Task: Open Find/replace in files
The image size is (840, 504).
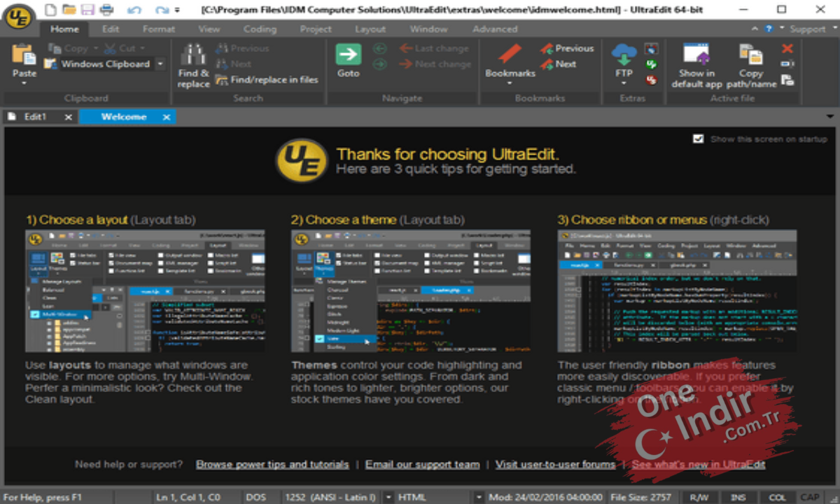Action: pos(267,80)
